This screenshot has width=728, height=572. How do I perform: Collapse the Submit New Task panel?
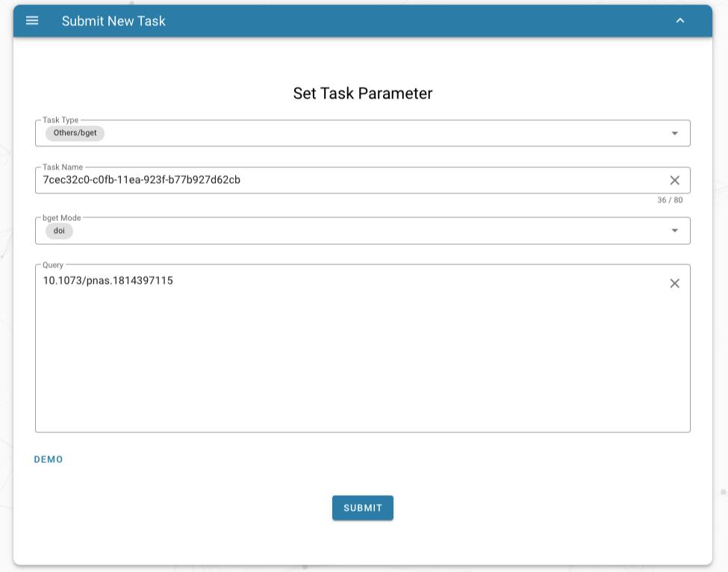(x=679, y=20)
